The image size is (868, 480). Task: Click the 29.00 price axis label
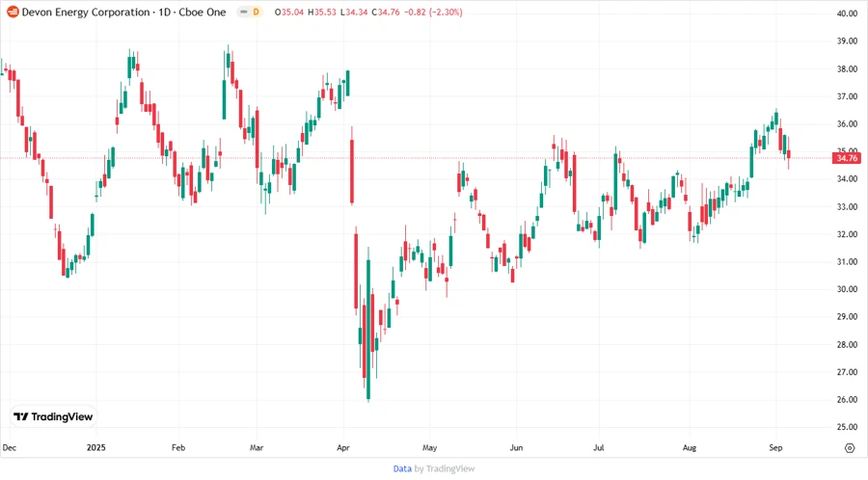pyautogui.click(x=847, y=317)
